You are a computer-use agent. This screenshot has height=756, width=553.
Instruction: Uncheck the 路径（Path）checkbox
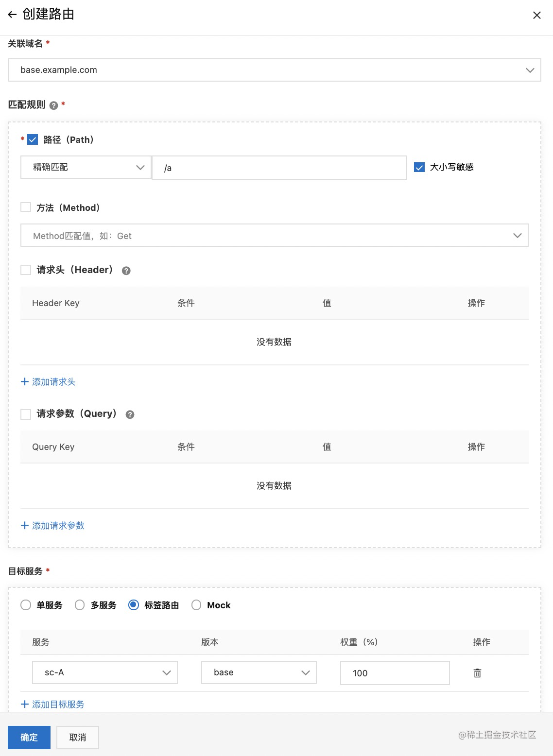pyautogui.click(x=33, y=140)
